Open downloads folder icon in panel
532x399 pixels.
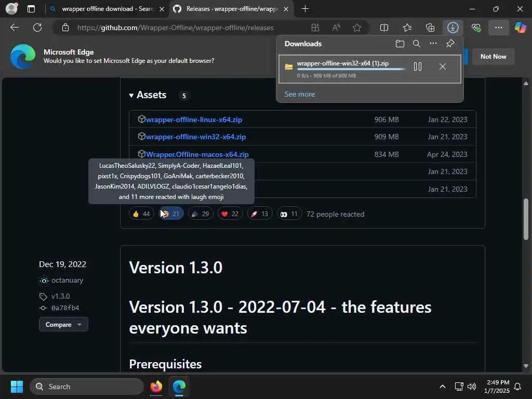pos(400,44)
